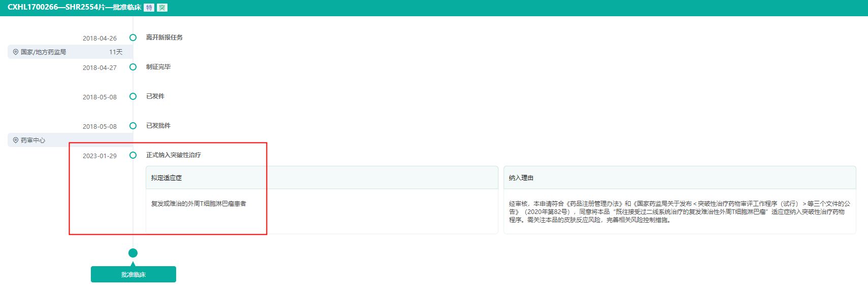
Task: Click the 特 badge in the header
Action: (x=149, y=8)
